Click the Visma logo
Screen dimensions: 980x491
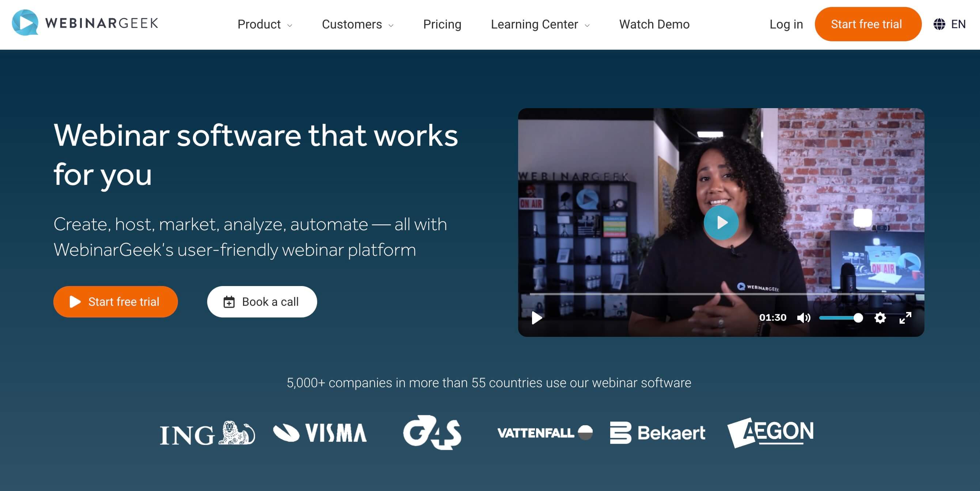320,433
